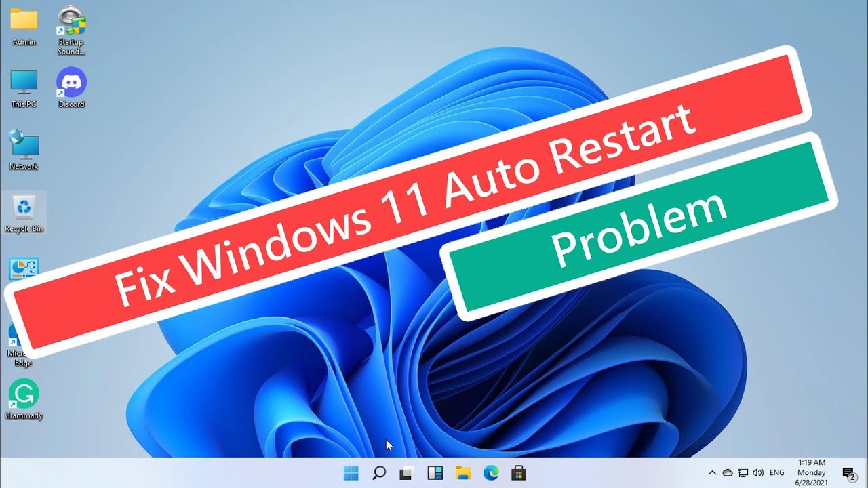This screenshot has width=868, height=488.
Task: Open network settings from the tray
Action: click(x=743, y=473)
